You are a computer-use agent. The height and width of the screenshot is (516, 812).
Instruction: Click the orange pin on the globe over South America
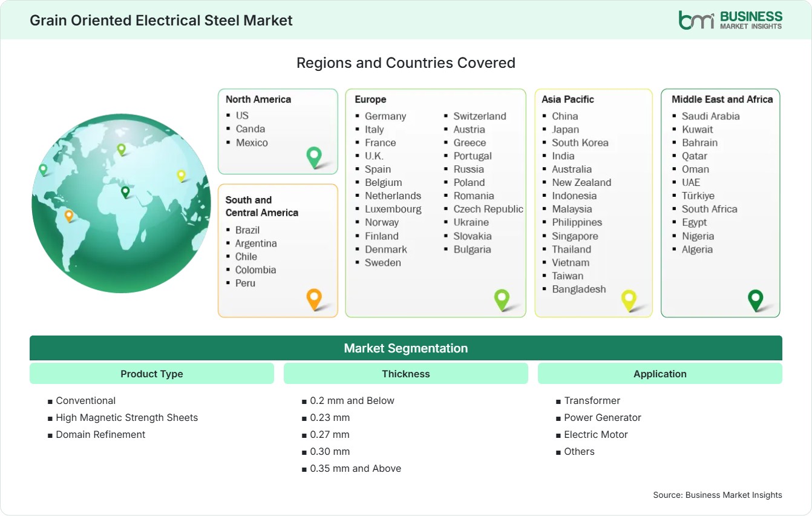[69, 215]
